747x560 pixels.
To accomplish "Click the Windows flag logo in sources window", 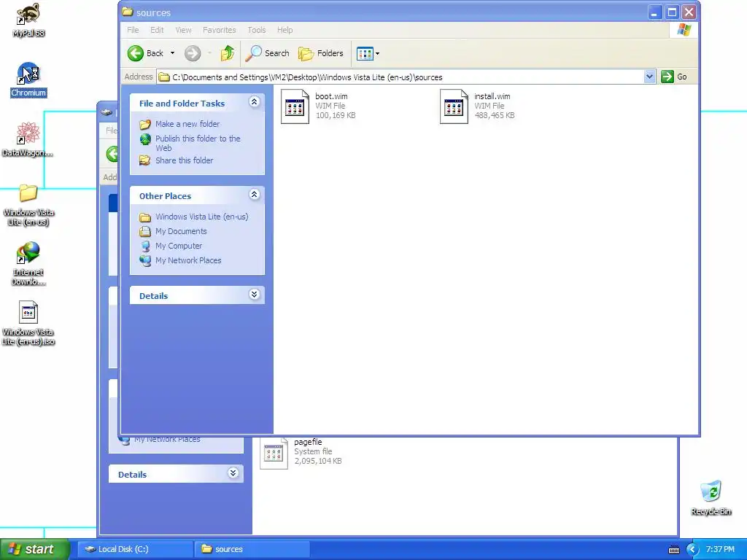I will [x=684, y=30].
